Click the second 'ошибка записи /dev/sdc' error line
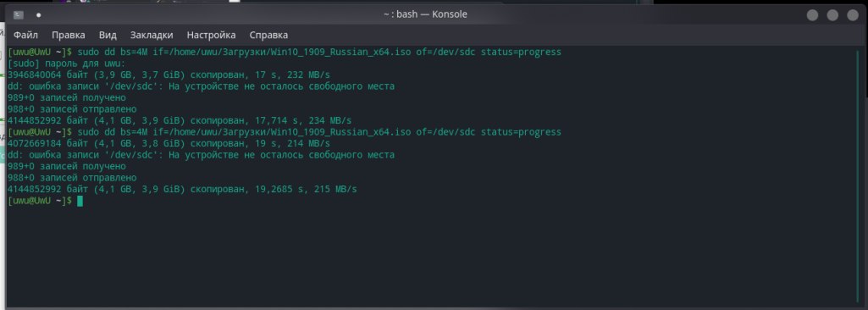The height and width of the screenshot is (310, 868). [x=201, y=155]
